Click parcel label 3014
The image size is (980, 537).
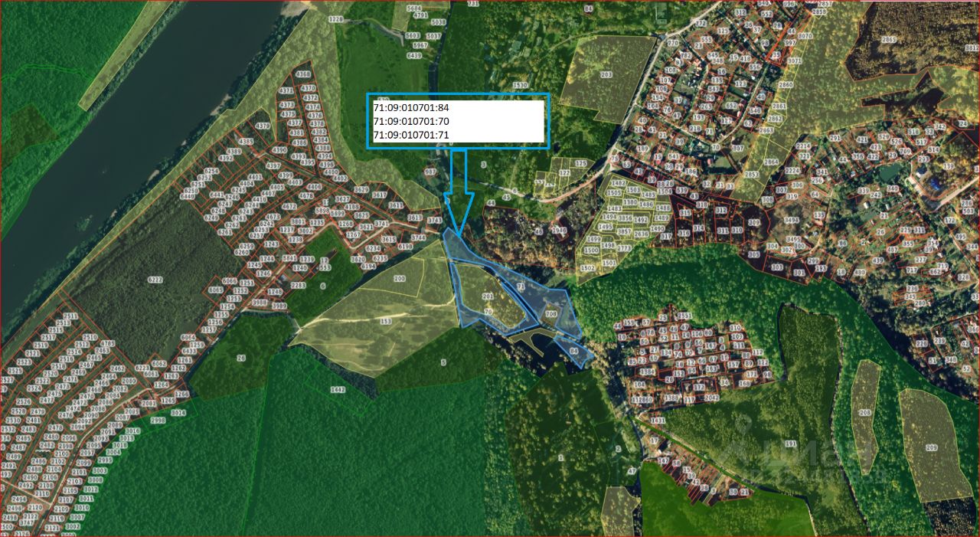coord(178,413)
